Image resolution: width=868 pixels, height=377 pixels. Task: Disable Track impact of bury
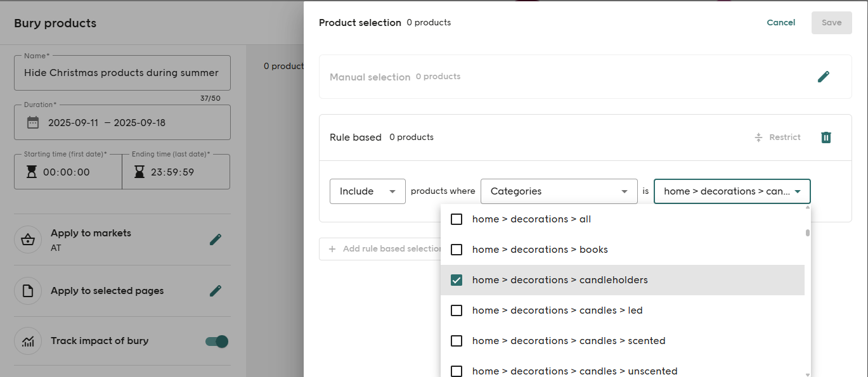click(216, 341)
